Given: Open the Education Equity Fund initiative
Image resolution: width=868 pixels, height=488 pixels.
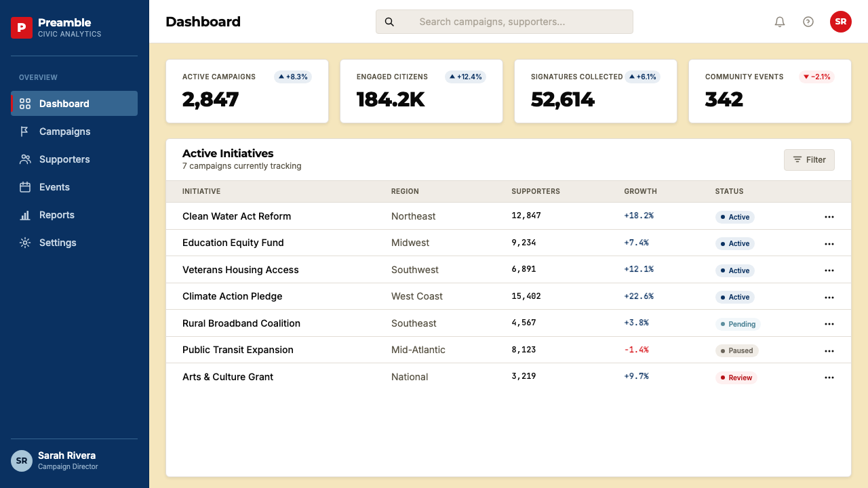Looking at the screenshot, I should pos(233,243).
